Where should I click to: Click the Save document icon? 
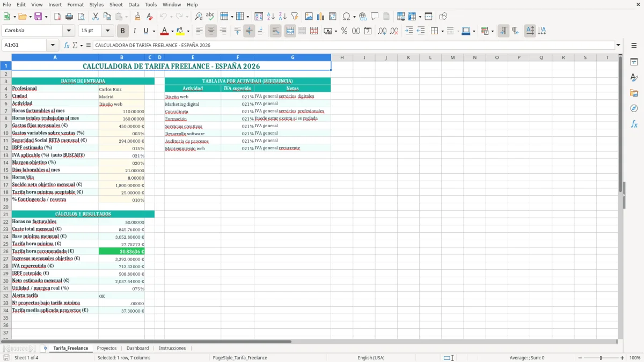coord(38,17)
